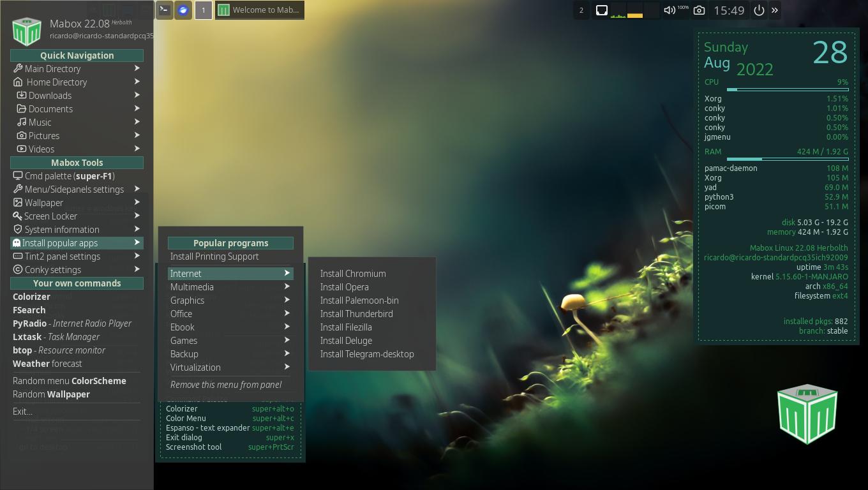Viewport: 868px width, 490px height.
Task: Start btop Resource monitor
Action: click(x=77, y=350)
